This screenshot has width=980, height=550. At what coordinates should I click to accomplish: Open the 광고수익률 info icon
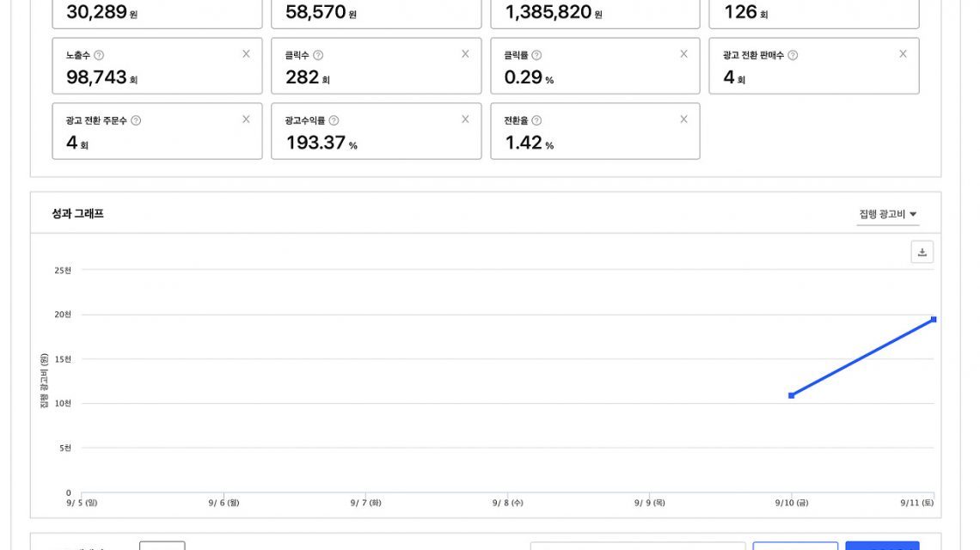tap(334, 121)
